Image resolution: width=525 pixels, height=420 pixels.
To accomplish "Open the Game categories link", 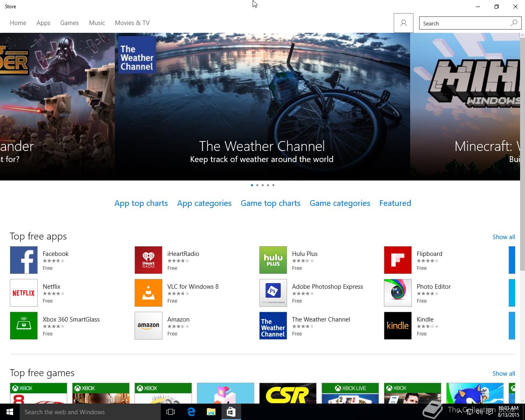I will click(340, 203).
